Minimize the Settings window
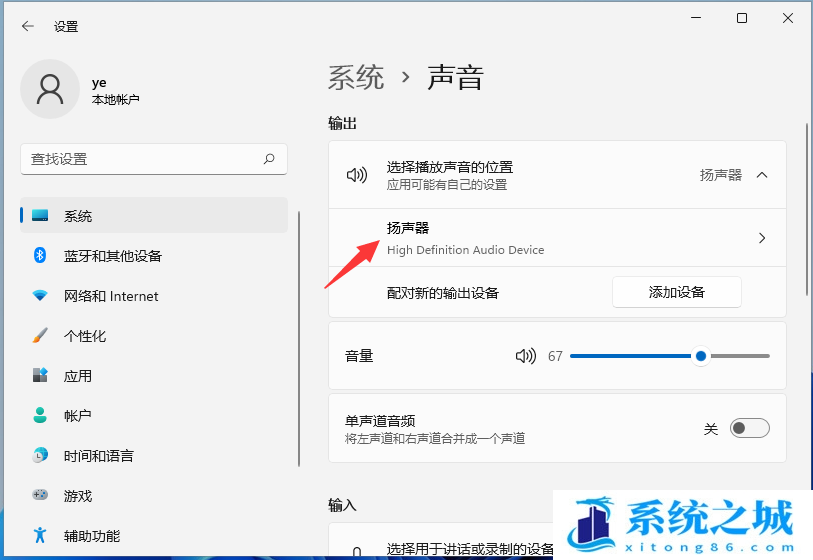 tap(696, 18)
